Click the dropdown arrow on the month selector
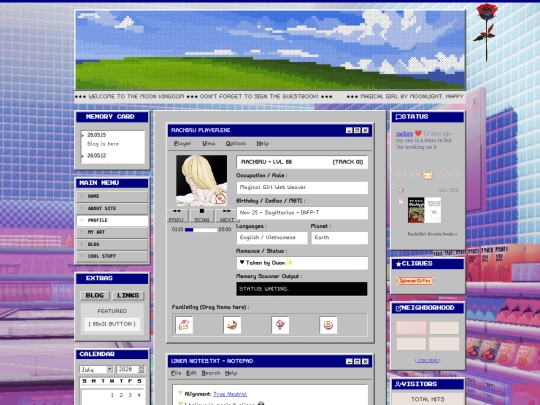Viewport: 540px width, 405px height. [x=110, y=370]
